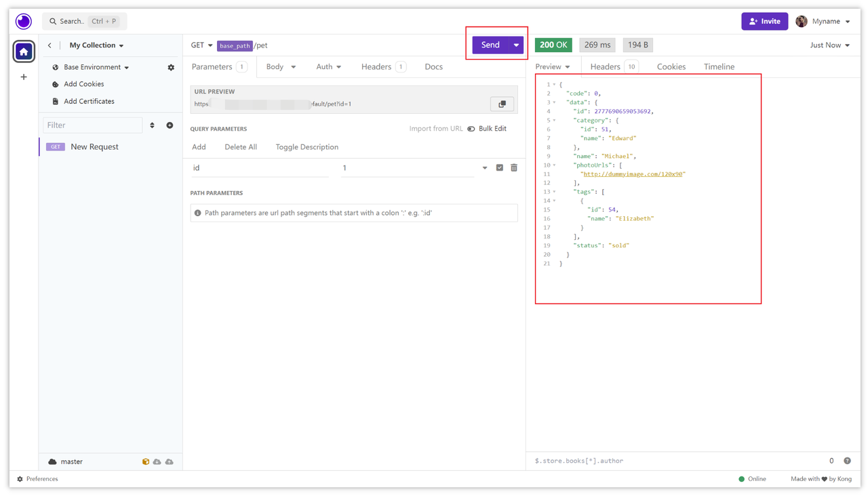
Task: Click the Invite button
Action: [764, 21]
